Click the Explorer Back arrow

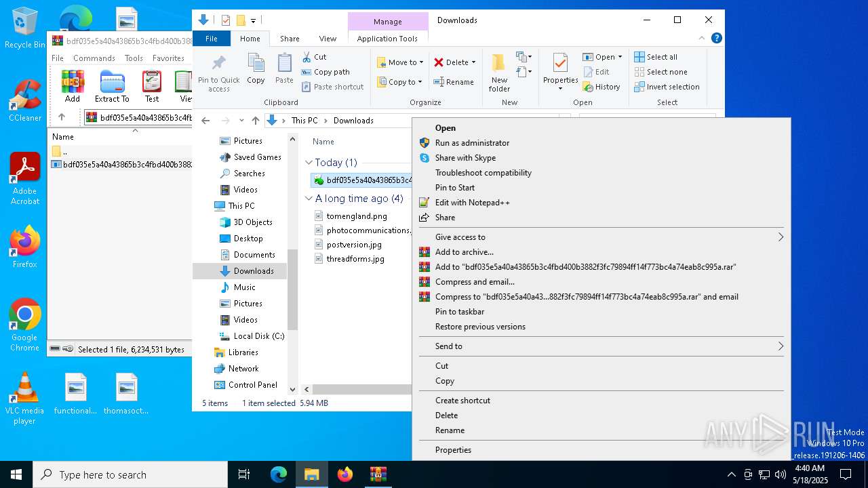coord(206,121)
